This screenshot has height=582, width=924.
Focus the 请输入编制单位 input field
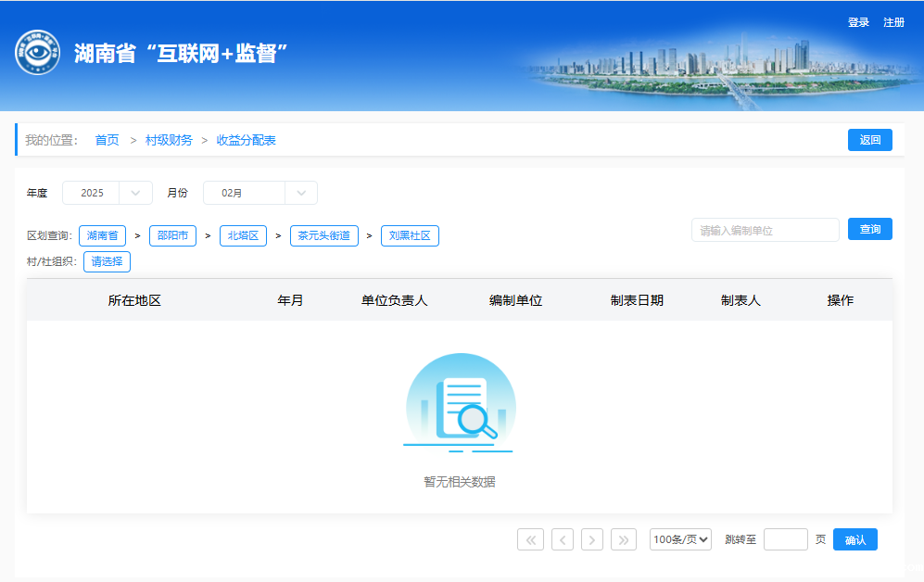click(765, 230)
